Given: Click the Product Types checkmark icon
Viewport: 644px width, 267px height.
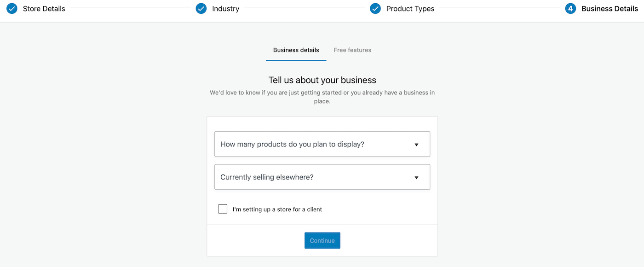Looking at the screenshot, I should [375, 8].
